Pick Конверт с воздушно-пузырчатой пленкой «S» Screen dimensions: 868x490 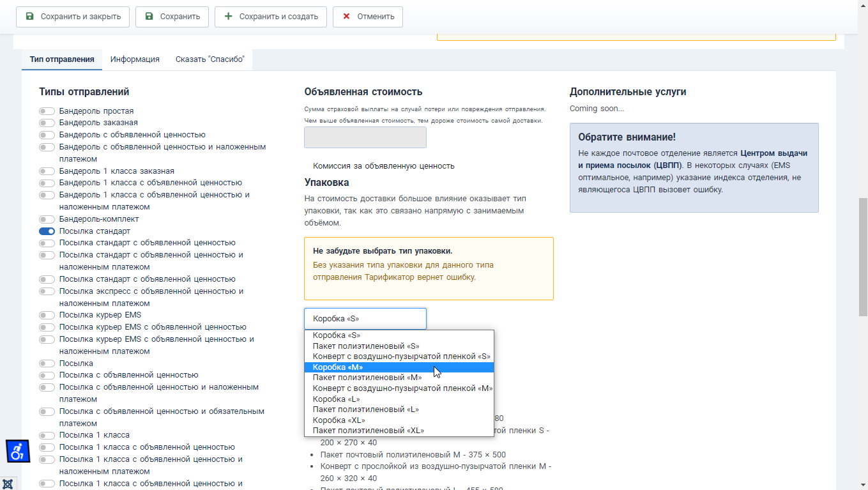399,356
